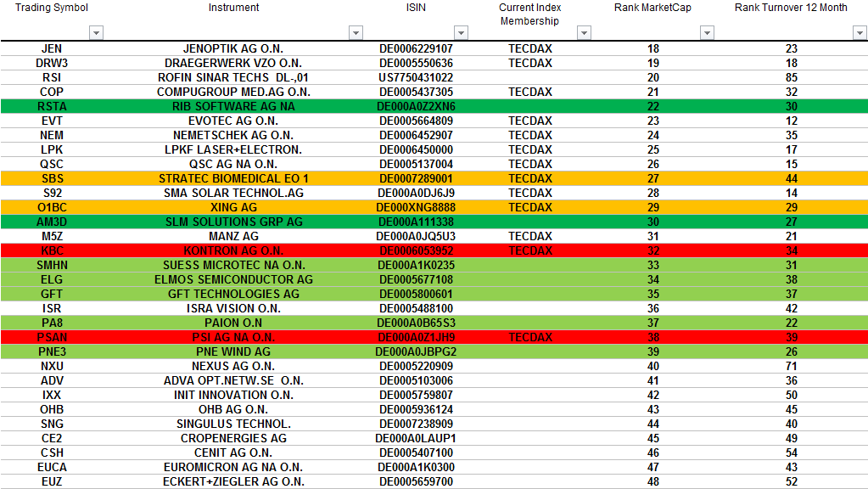The image size is (868, 489).
Task: Select the ISIN column header
Action: [414, 8]
